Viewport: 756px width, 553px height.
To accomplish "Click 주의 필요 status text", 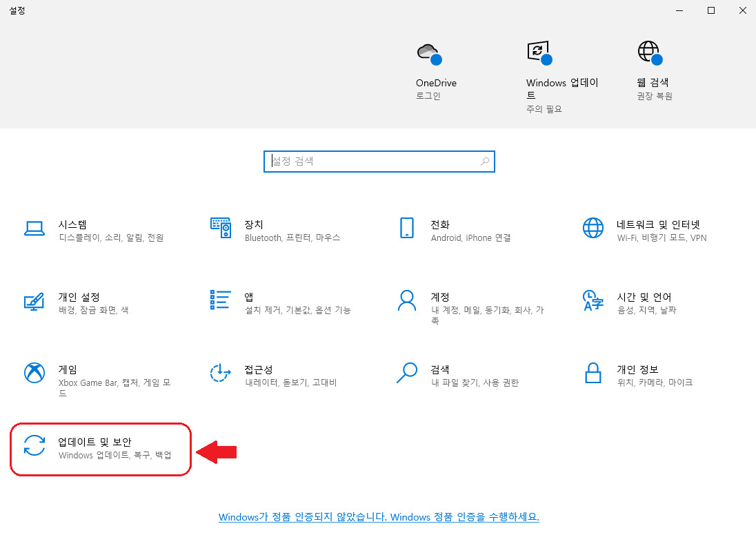I will pyautogui.click(x=544, y=109).
